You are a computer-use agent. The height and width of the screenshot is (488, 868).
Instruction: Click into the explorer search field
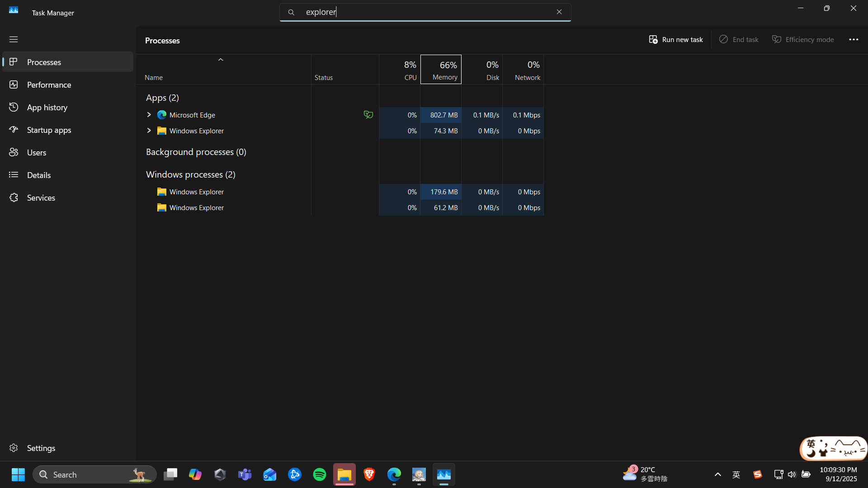[x=425, y=12]
